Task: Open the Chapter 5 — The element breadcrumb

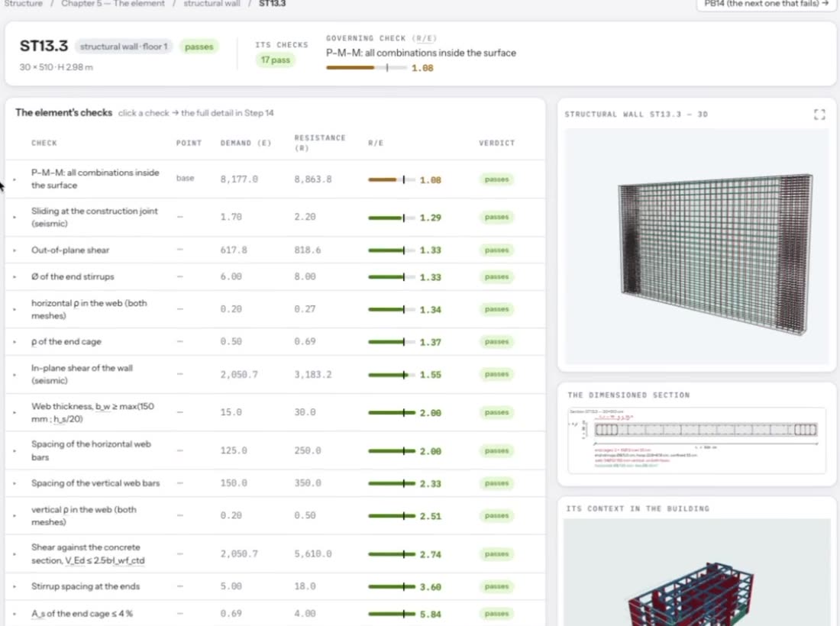Action: coord(112,3)
